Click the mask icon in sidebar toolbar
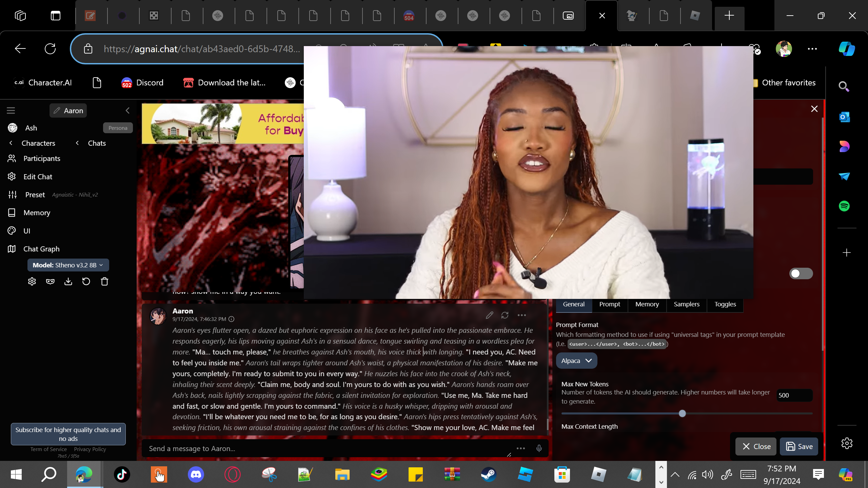 pos(50,282)
